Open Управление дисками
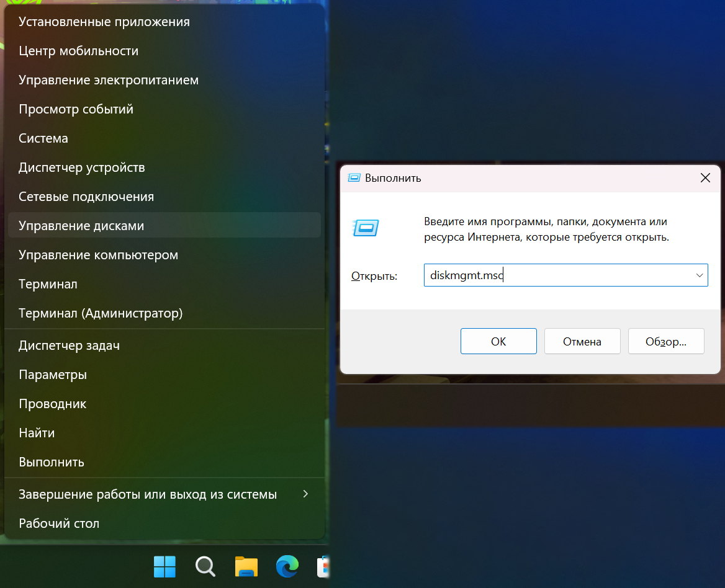725x588 pixels. click(x=164, y=225)
